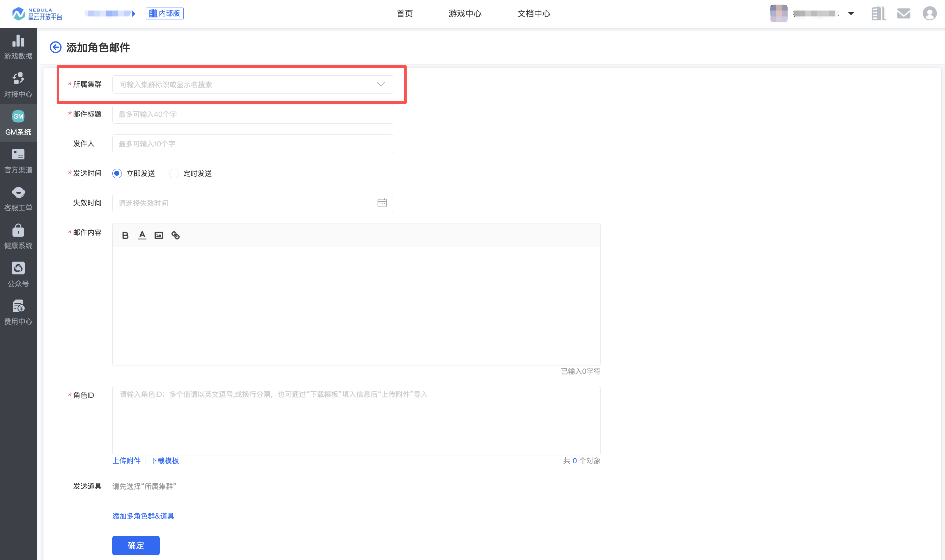This screenshot has width=945, height=560.
Task: Click the 已输入0字符 counter text
Action: 580,371
